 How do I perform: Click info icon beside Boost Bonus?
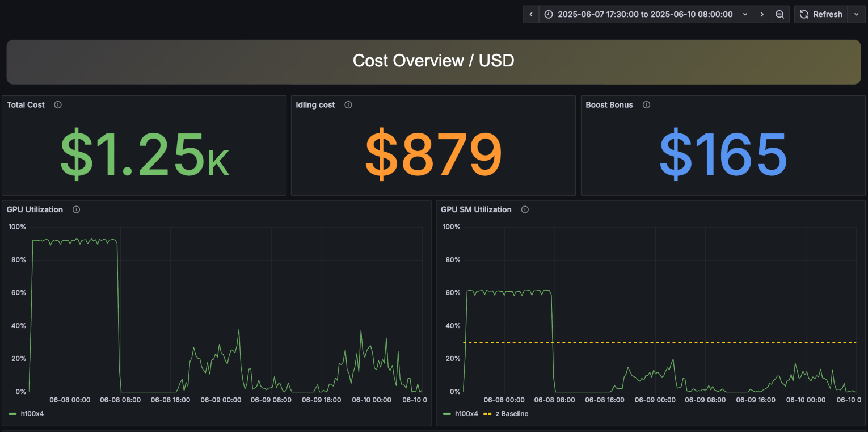(x=646, y=105)
